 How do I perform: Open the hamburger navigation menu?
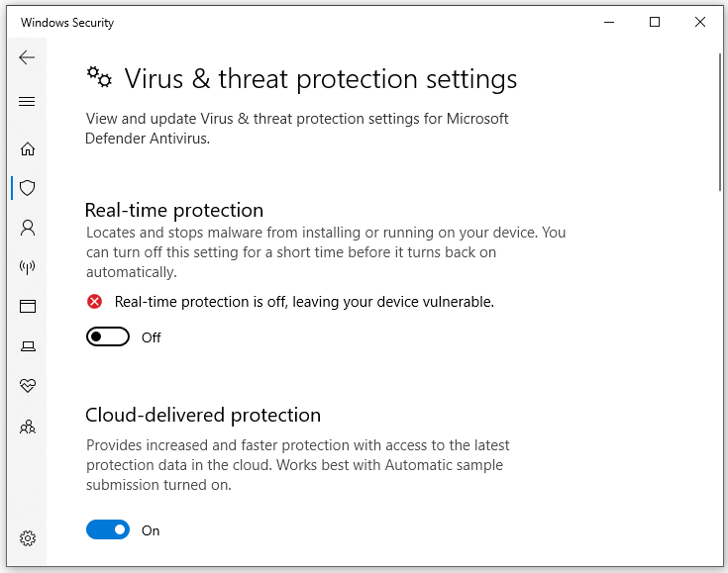click(x=27, y=101)
